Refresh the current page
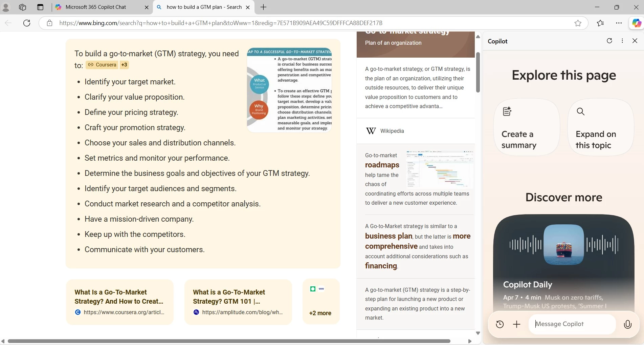This screenshot has width=644, height=345. [27, 23]
